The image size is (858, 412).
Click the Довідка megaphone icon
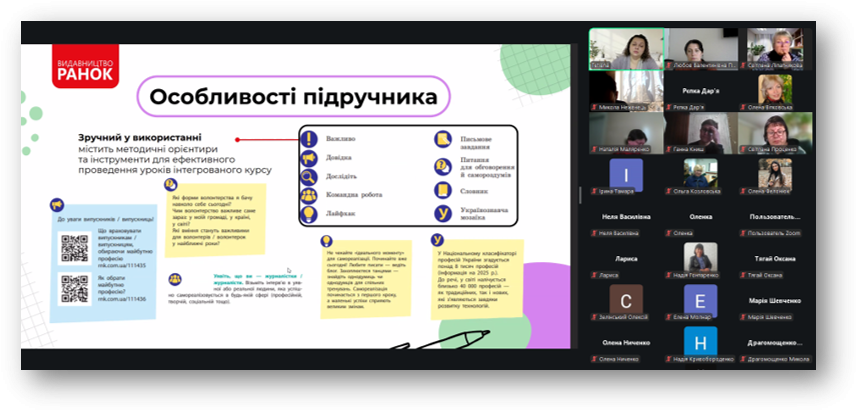click(309, 158)
